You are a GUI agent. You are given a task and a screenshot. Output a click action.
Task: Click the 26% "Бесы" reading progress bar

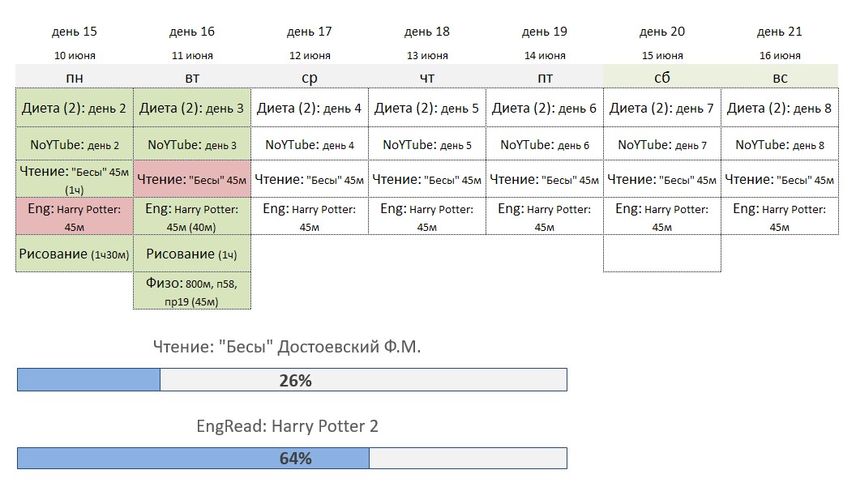coord(292,380)
